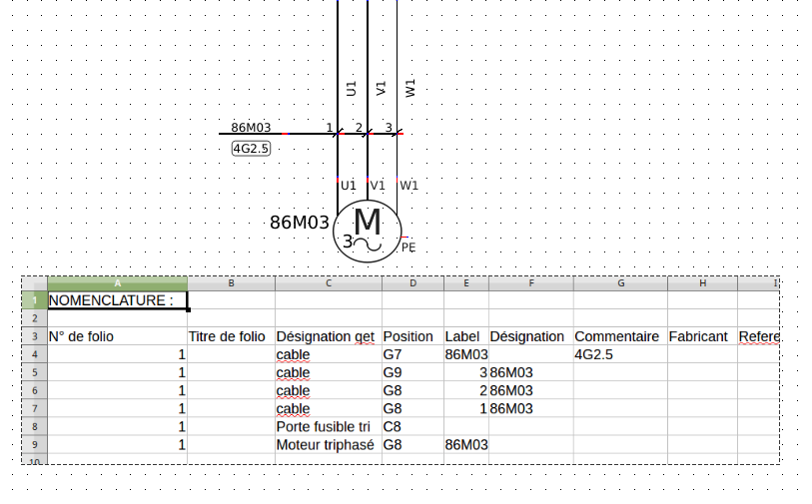Image resolution: width=812 pixels, height=504 pixels.
Task: Select row 1 header in the spreadsheet
Action: [33, 299]
